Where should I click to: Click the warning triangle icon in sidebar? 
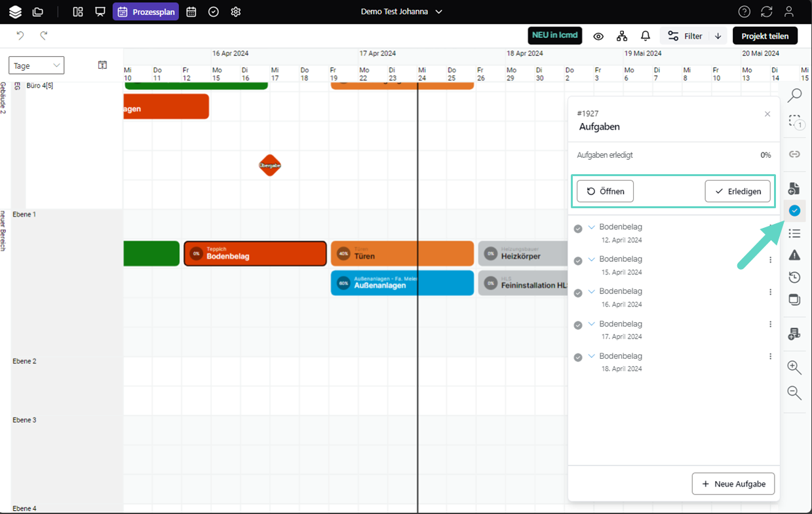(794, 255)
